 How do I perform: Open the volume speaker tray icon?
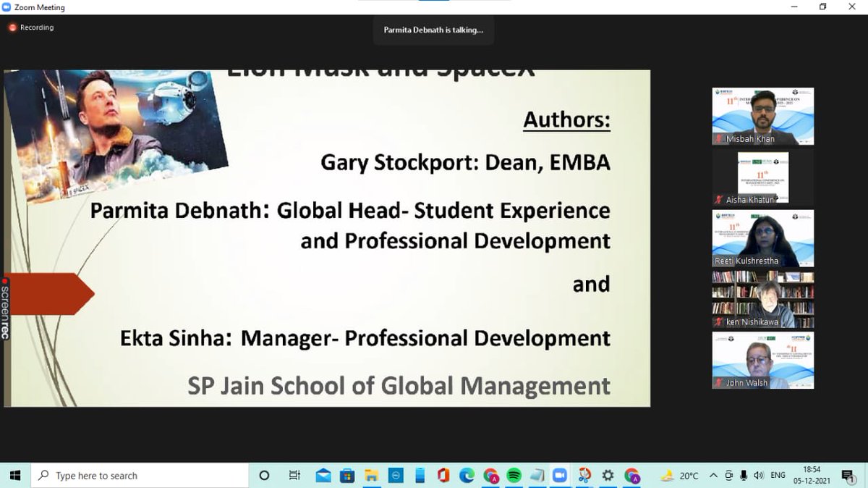point(757,476)
